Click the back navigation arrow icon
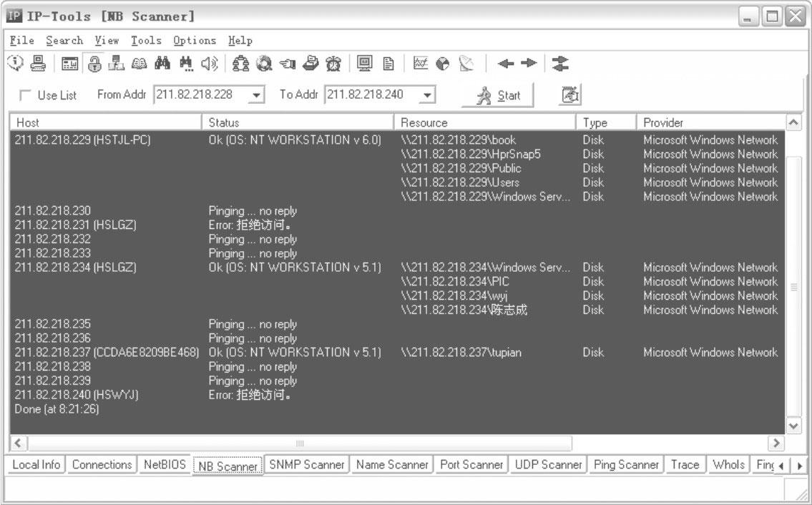The height and width of the screenshot is (505, 812). pos(507,62)
